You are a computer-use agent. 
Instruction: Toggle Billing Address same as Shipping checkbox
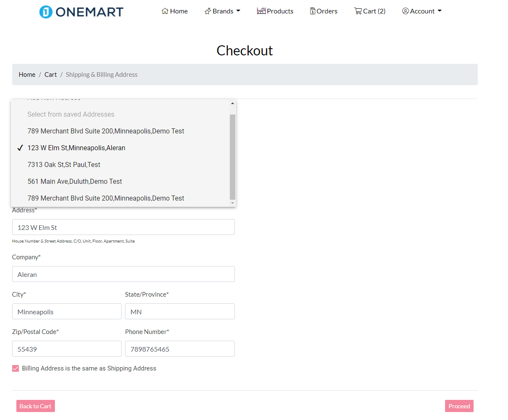[x=16, y=368]
